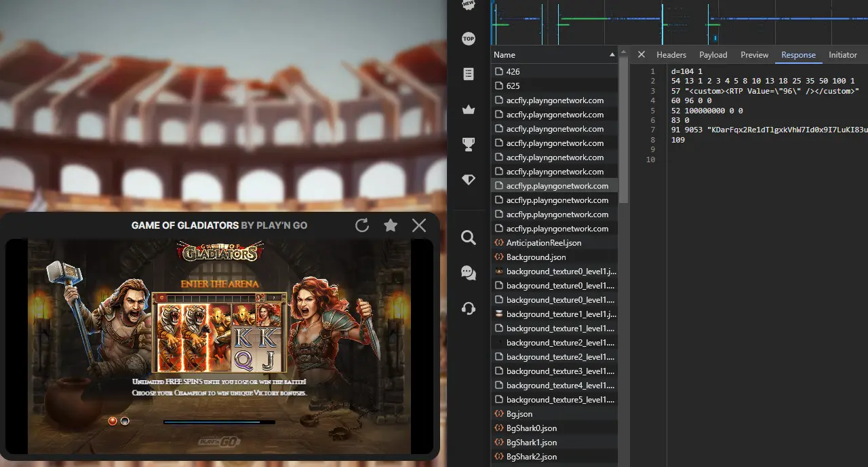Select BgShark1.json request

click(554, 442)
